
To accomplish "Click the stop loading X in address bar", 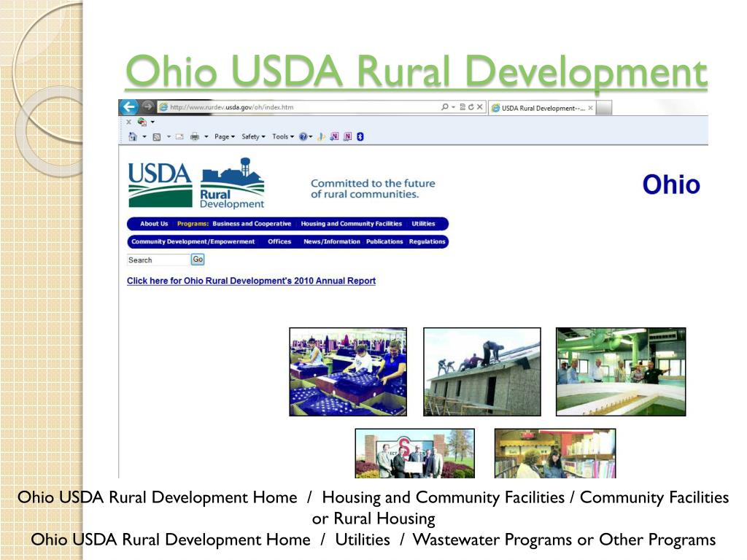I will pos(480,107).
